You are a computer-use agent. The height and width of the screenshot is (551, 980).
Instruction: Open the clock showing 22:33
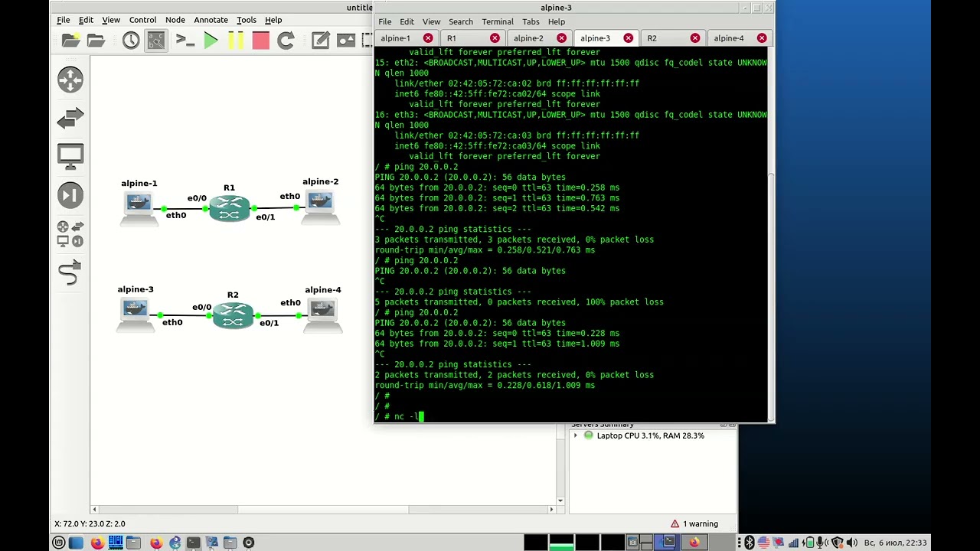pyautogui.click(x=895, y=543)
